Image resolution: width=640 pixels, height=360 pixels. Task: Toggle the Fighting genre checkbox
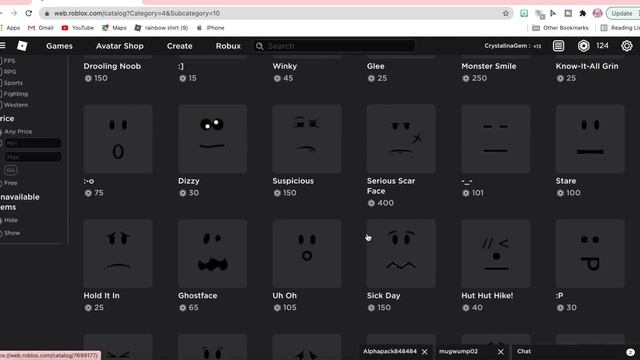(x=1, y=94)
